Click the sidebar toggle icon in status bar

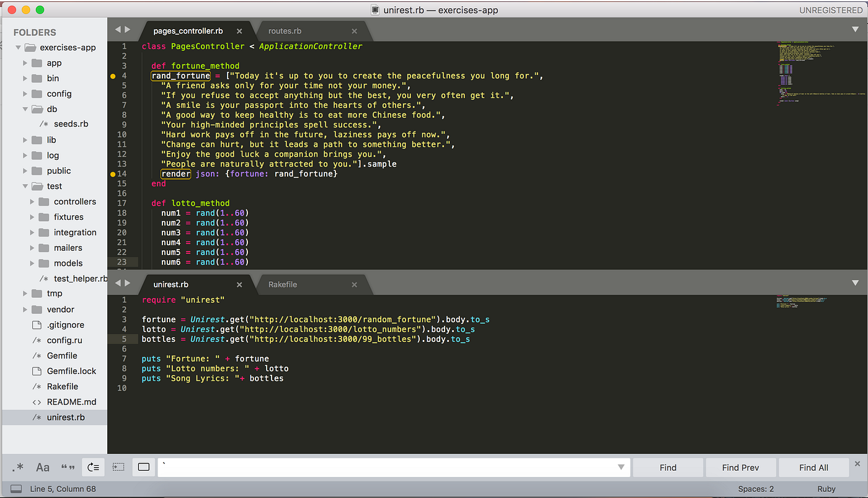click(x=16, y=489)
